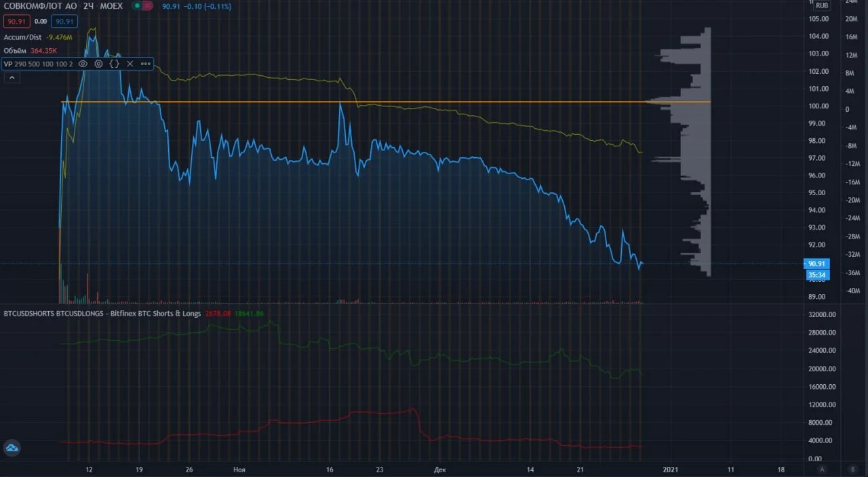
Task: Click the red sell price 90.91 button
Action: [x=16, y=21]
